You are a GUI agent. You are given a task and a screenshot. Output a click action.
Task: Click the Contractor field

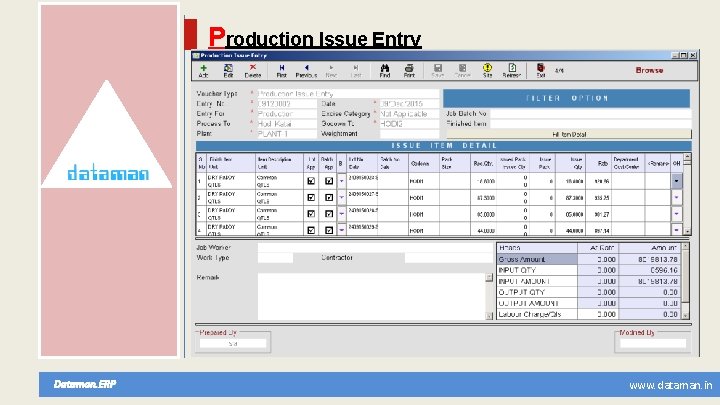(449, 258)
